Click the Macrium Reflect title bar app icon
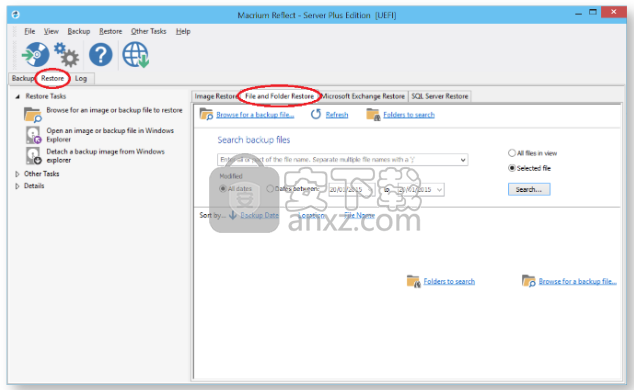Image resolution: width=634 pixels, height=390 pixels. coord(15,15)
